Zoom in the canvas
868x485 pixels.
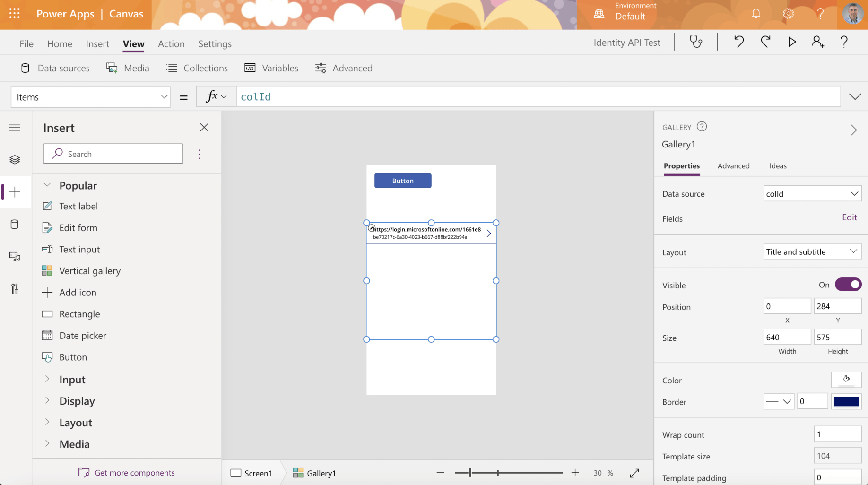(x=575, y=473)
